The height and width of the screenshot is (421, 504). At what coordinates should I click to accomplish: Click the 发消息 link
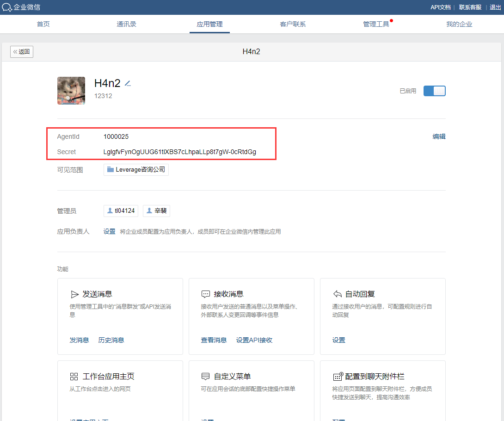79,341
